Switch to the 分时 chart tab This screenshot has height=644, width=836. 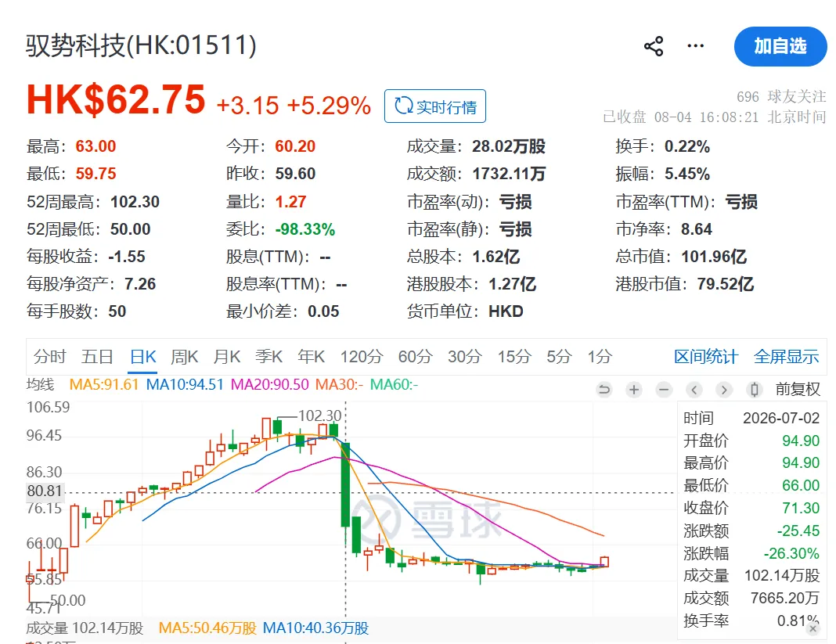[x=50, y=356]
